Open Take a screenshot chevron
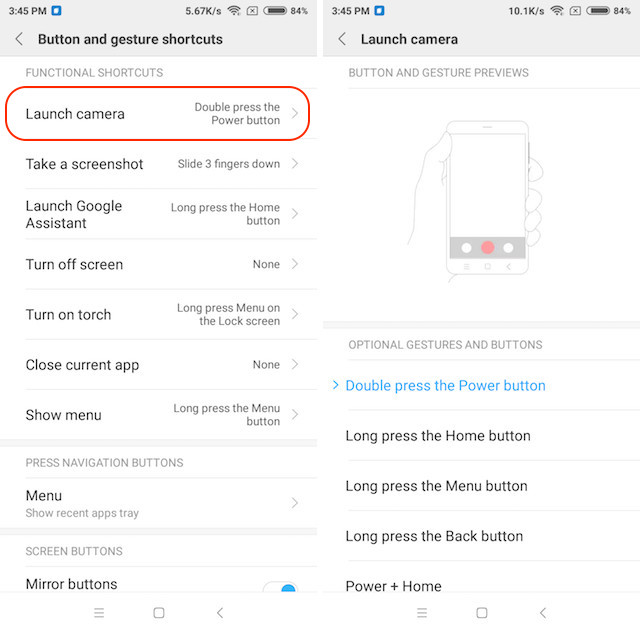Image resolution: width=640 pixels, height=634 pixels. coord(295,164)
